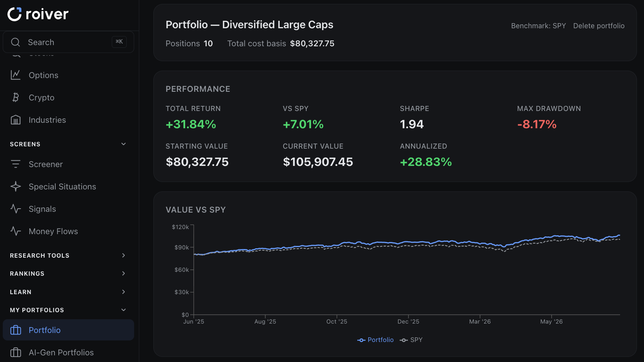Click the roiver logo icon

pos(15,14)
